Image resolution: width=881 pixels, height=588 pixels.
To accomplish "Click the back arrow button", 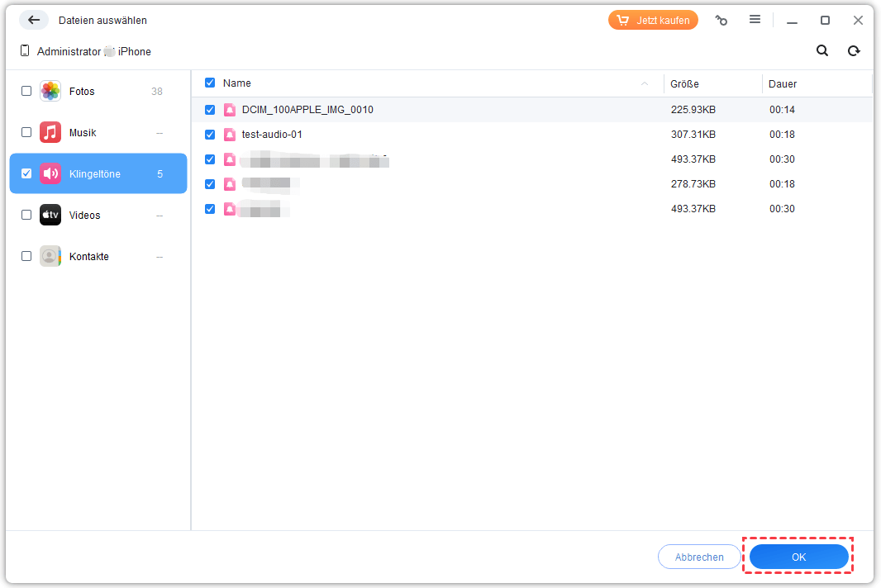I will click(34, 20).
